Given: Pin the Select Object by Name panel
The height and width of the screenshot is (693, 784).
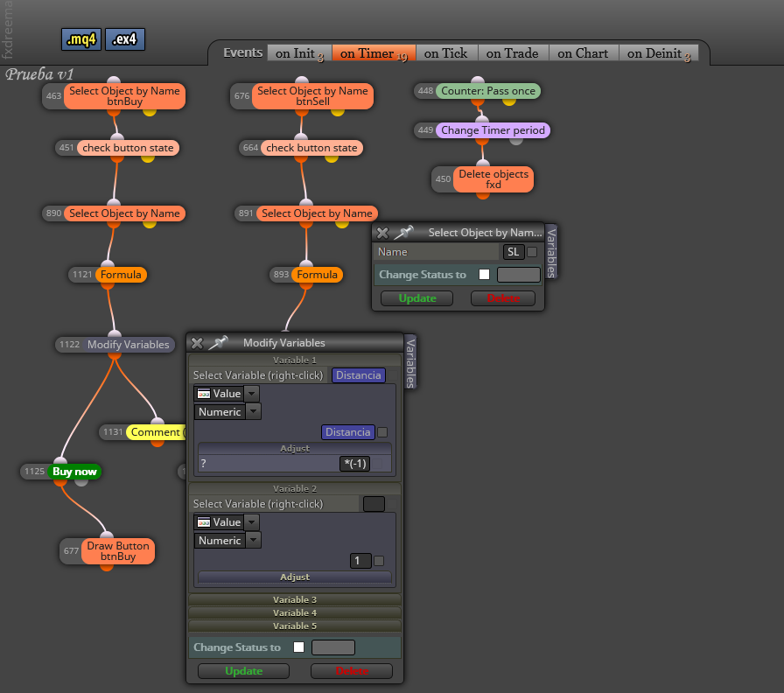Looking at the screenshot, I should click(403, 233).
